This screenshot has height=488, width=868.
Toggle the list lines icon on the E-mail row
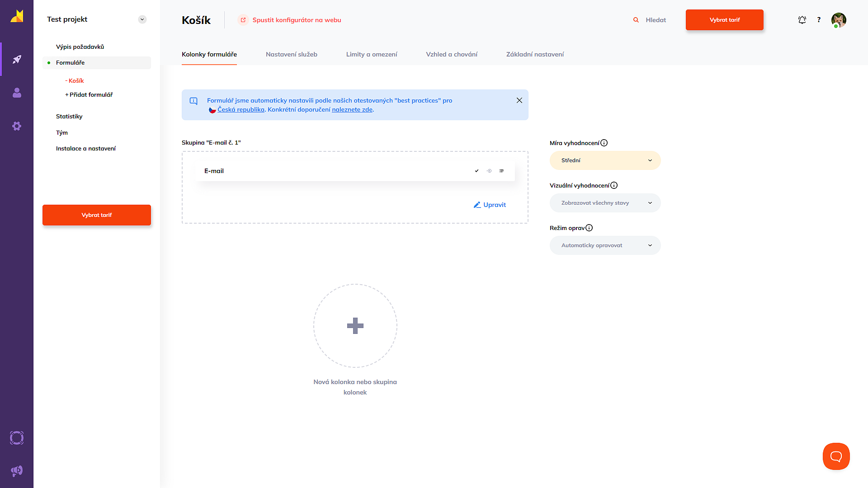[501, 171]
